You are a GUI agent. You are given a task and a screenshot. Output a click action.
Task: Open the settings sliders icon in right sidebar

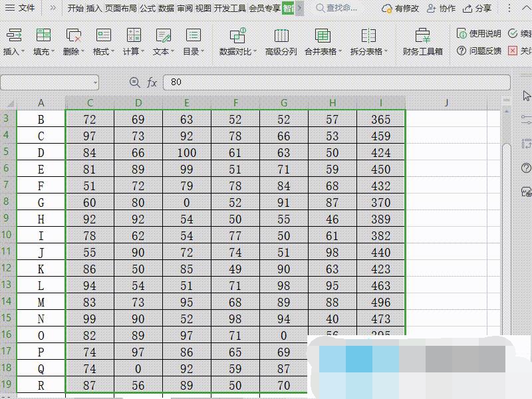526,120
